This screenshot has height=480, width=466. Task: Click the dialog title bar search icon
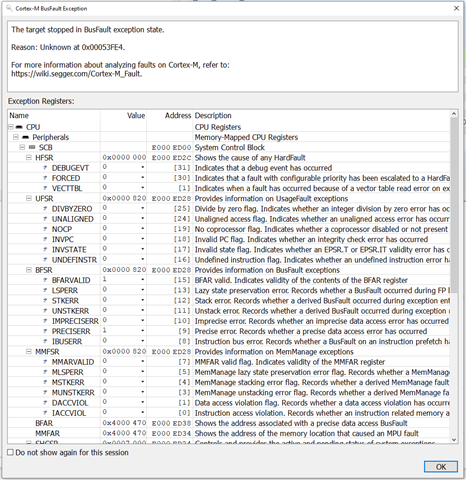[9, 8]
